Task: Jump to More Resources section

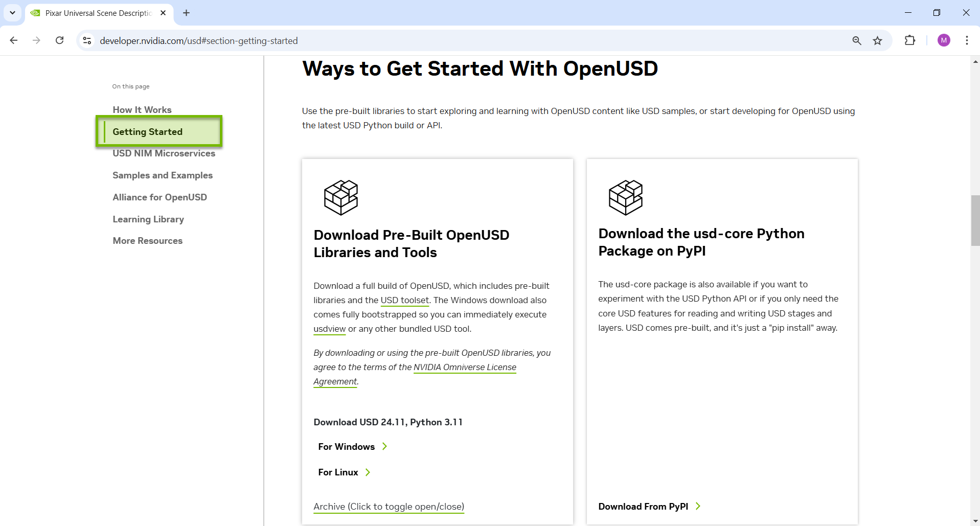Action: click(147, 241)
